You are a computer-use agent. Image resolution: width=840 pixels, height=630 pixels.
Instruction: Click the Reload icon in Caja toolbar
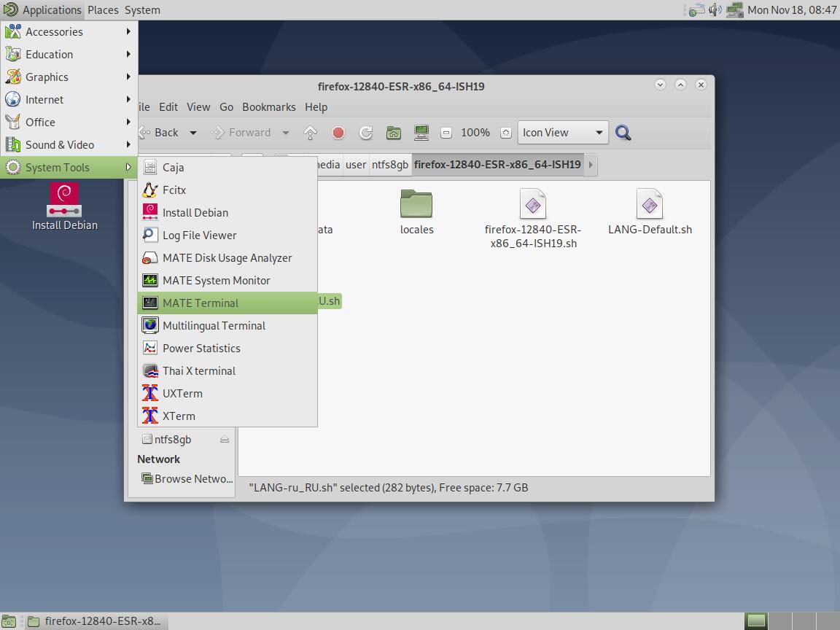click(x=366, y=133)
